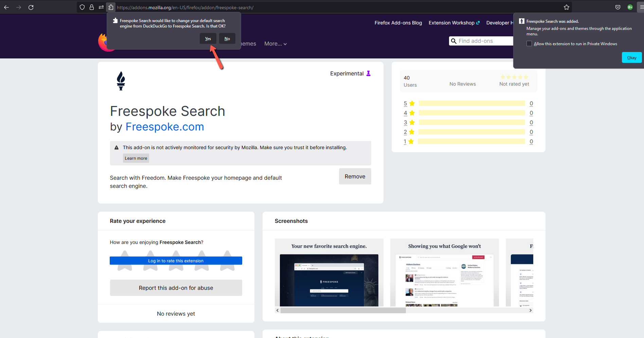Expand the More... dropdown menu
Image resolution: width=644 pixels, height=338 pixels.
[x=275, y=44]
